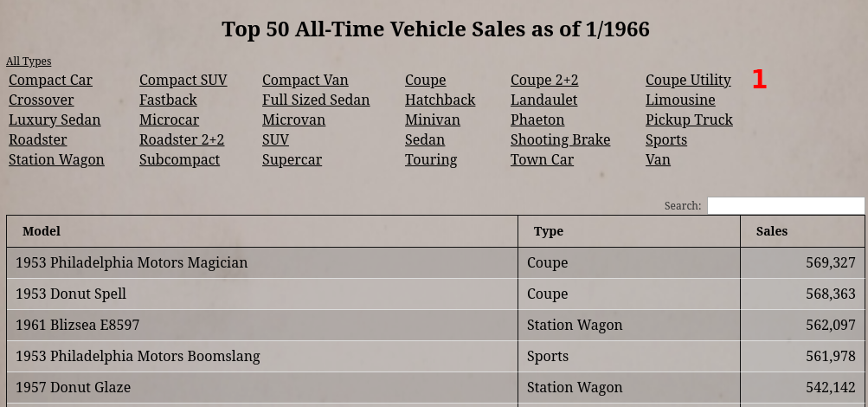Open the Roadster 2+2 category

pyautogui.click(x=182, y=140)
